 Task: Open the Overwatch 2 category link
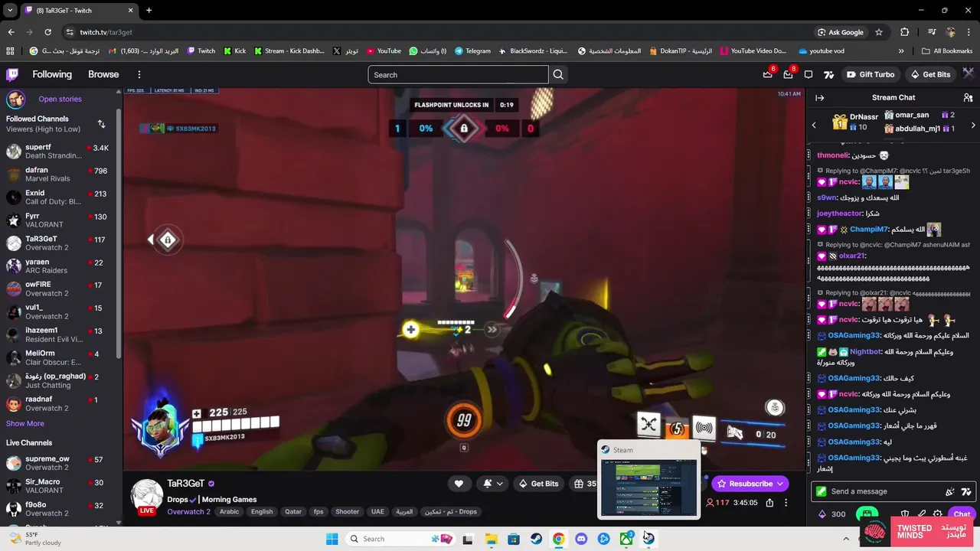[188, 511]
